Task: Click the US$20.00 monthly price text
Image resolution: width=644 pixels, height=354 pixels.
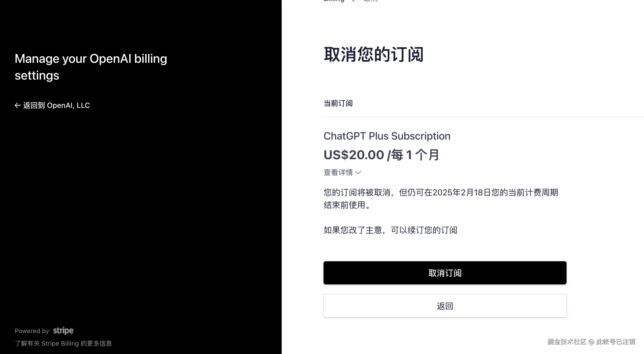Action: (381, 154)
